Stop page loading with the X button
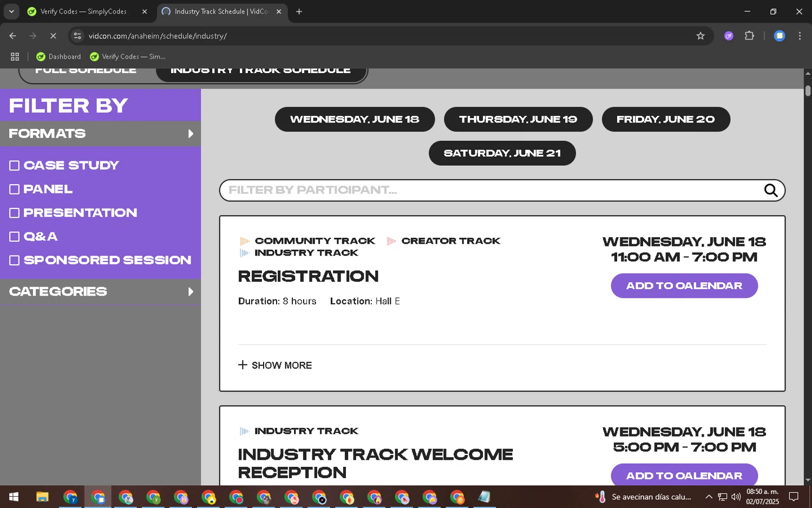This screenshot has width=812, height=508. click(53, 36)
